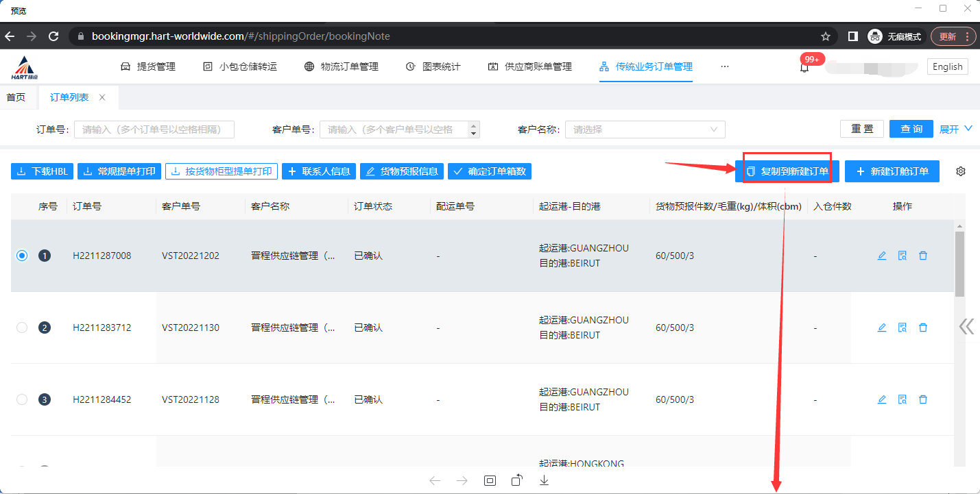Click browser reload page icon
This screenshot has height=494, width=980.
pos(53,36)
